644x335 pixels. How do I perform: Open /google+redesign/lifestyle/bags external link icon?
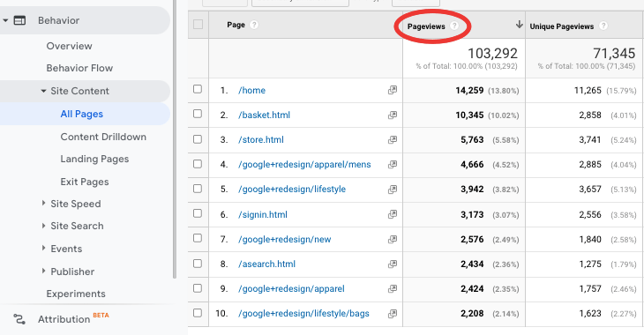[393, 314]
